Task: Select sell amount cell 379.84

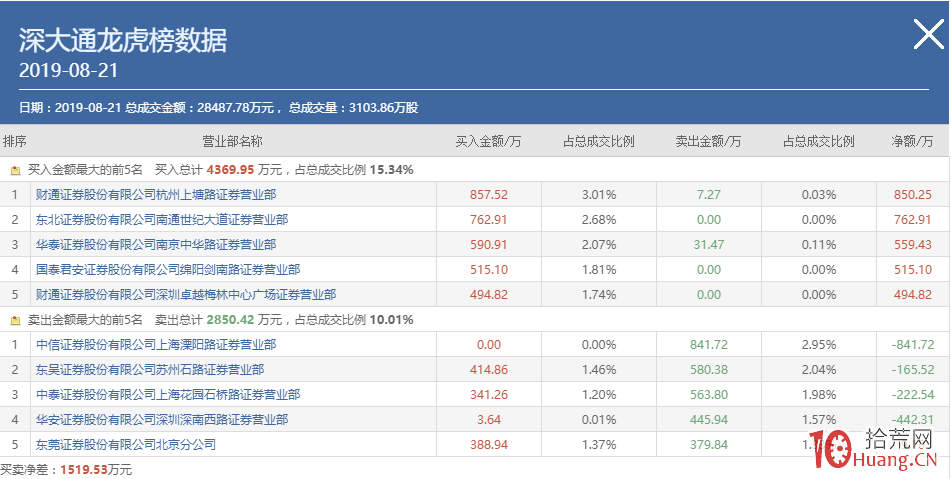Action: pyautogui.click(x=709, y=444)
